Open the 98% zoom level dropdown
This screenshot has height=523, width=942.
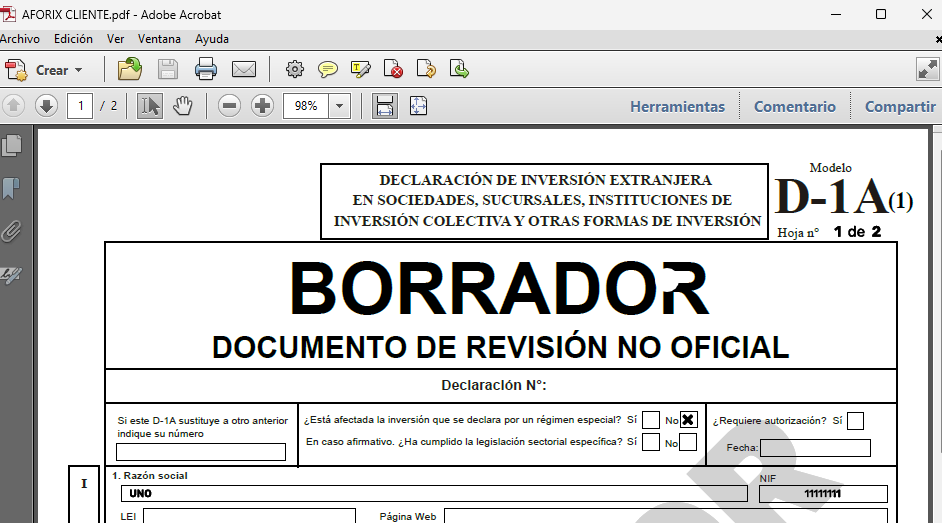[340, 106]
